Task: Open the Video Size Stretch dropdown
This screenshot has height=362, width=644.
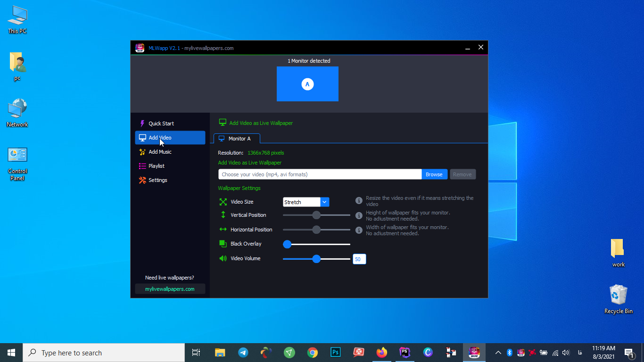Action: (306, 202)
